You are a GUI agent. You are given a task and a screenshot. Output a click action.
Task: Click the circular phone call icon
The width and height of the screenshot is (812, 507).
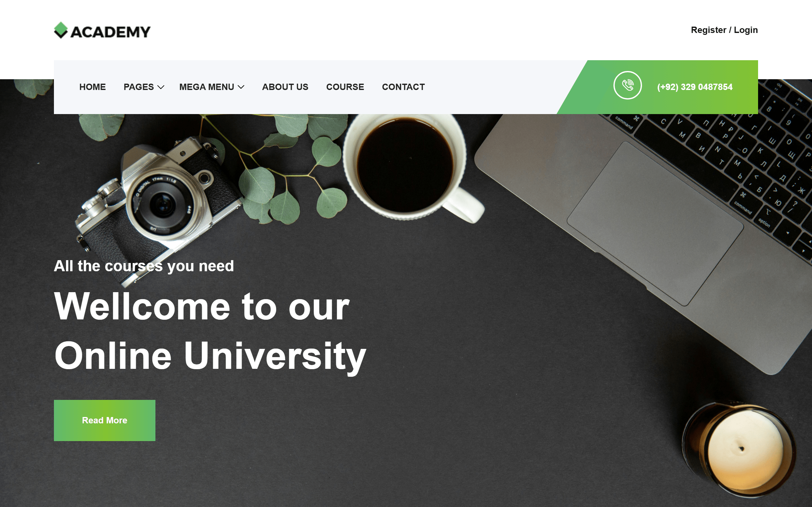627,85
